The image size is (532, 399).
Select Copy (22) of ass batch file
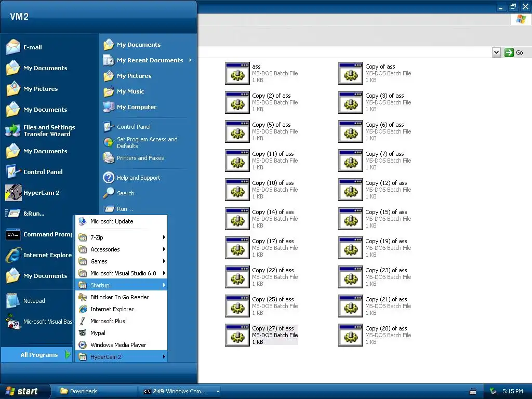point(261,277)
